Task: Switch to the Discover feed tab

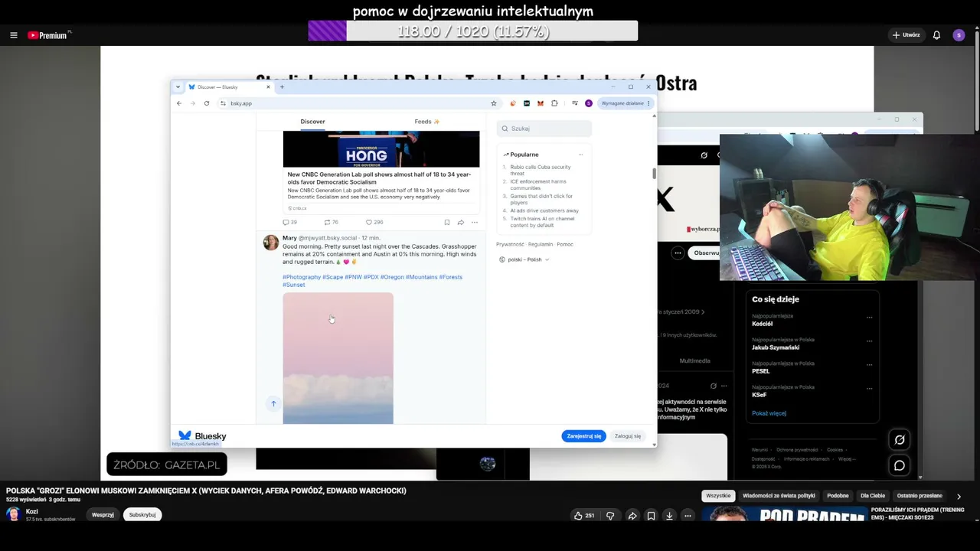Action: click(312, 122)
